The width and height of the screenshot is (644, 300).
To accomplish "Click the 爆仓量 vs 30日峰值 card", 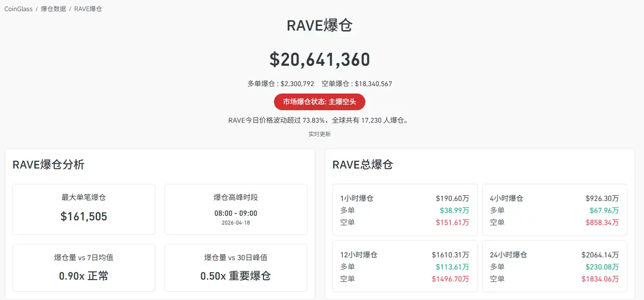I will (x=236, y=268).
